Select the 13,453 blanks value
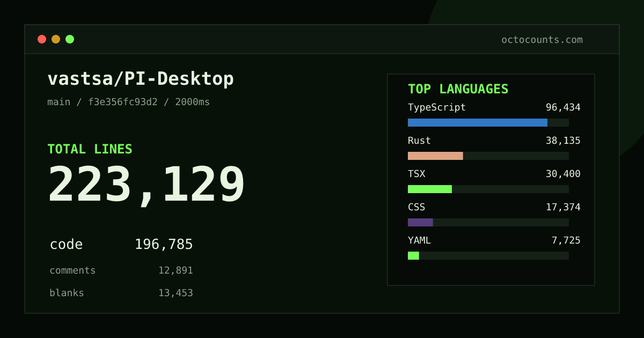644x338 pixels. [175, 293]
